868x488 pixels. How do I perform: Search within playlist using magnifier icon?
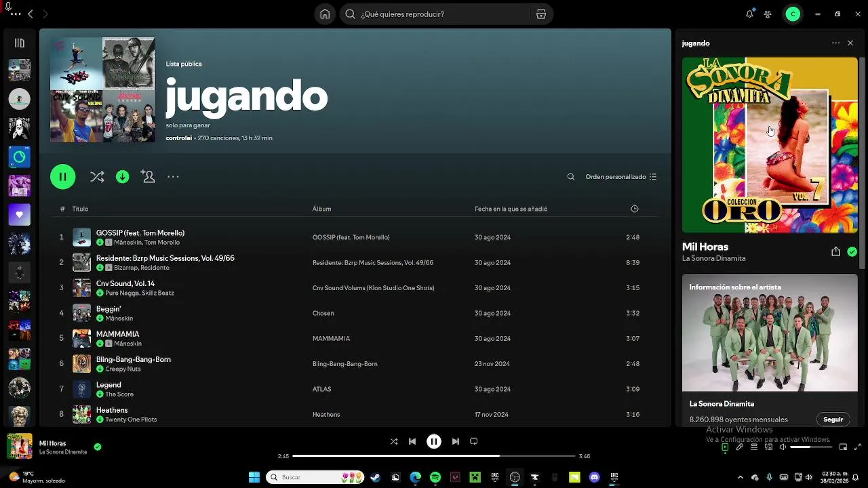click(x=571, y=177)
